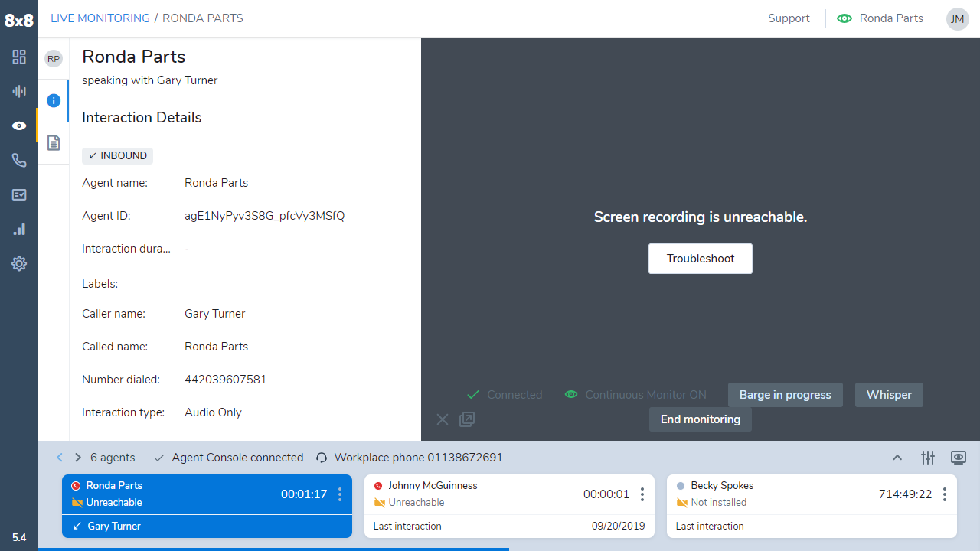Screen dimensions: 980x551
Task: Click Gary Turner on Ronda Parts card
Action: 114,527
